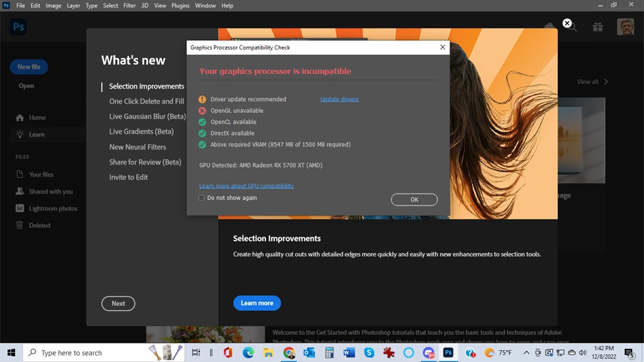644x362 pixels.
Task: Click the OpenCL available checkmark icon
Action: (202, 122)
